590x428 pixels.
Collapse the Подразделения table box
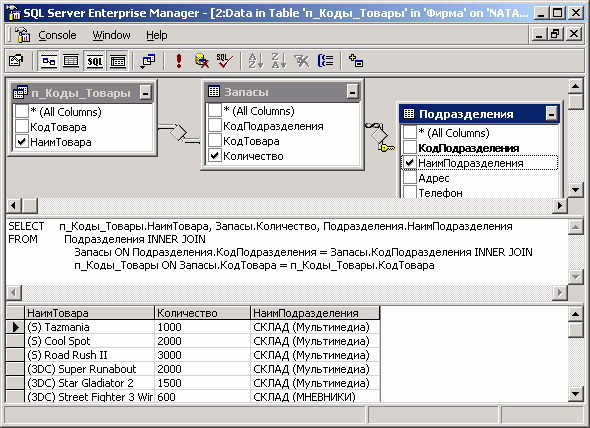(x=552, y=113)
